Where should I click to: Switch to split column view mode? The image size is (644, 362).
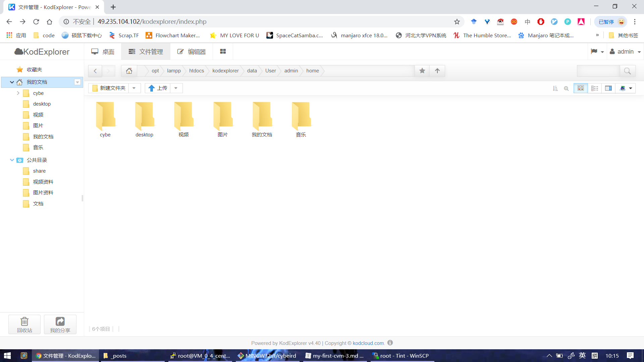click(608, 88)
